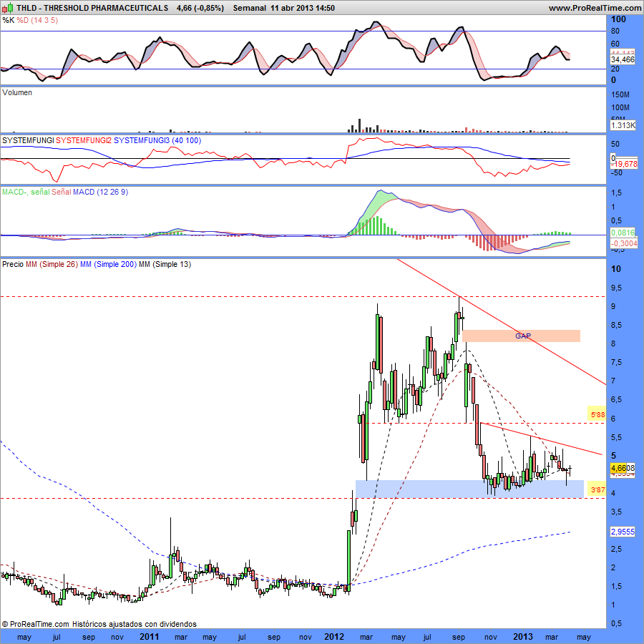Click the (14 3 5) stochastic parameters
The height and width of the screenshot is (644, 644).
click(44, 20)
